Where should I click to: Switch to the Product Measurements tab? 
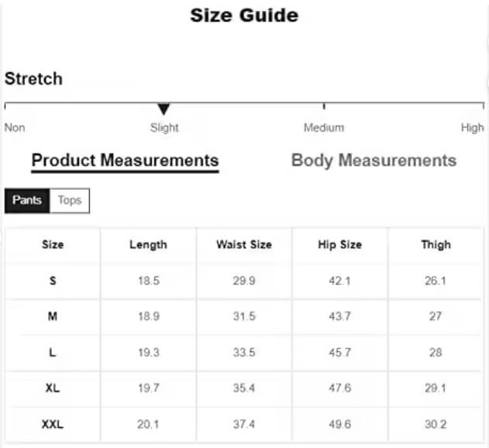[x=125, y=160]
